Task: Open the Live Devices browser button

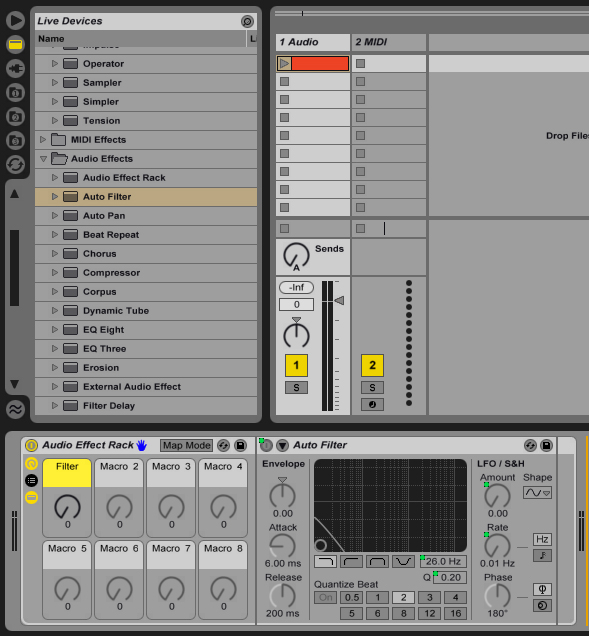Action: [15, 44]
